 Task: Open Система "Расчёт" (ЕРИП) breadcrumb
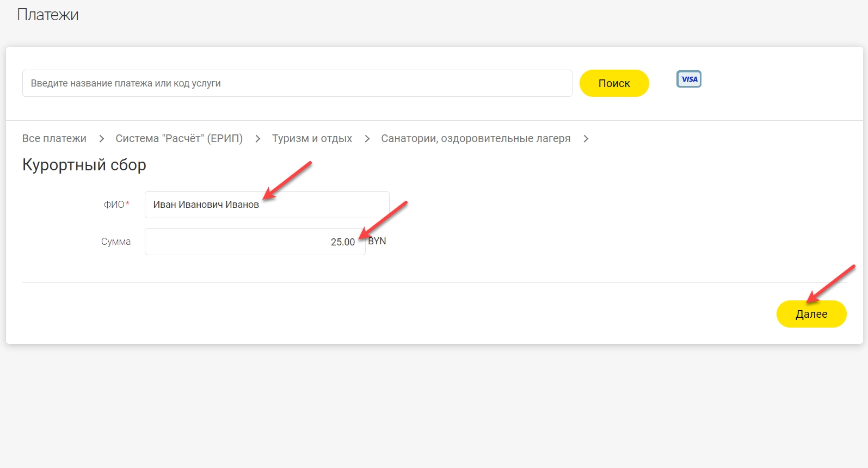coord(179,138)
